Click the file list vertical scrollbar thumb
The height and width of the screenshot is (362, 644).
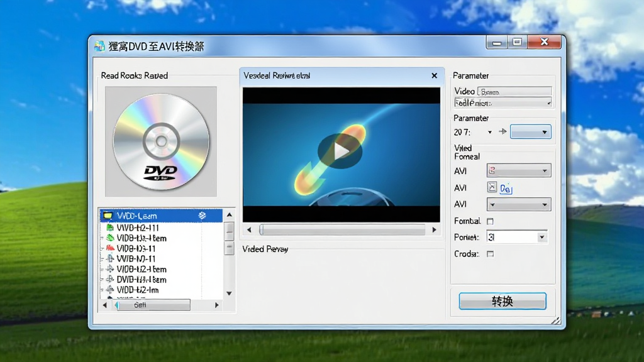pos(229,233)
